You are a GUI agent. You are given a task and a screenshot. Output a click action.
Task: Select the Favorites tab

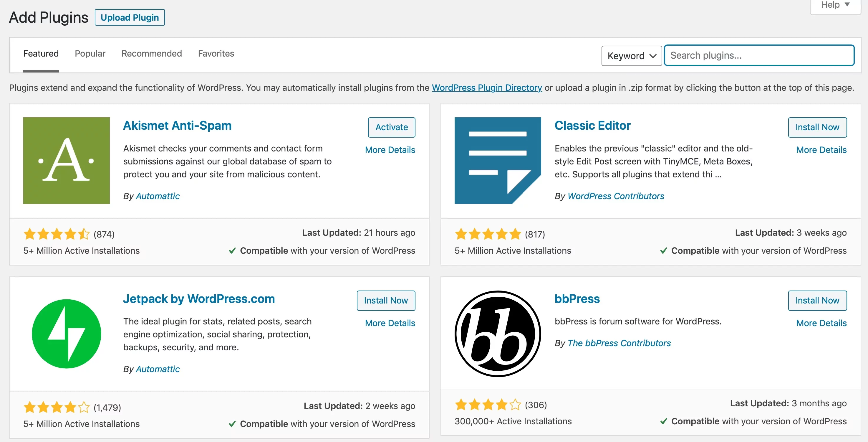(216, 54)
